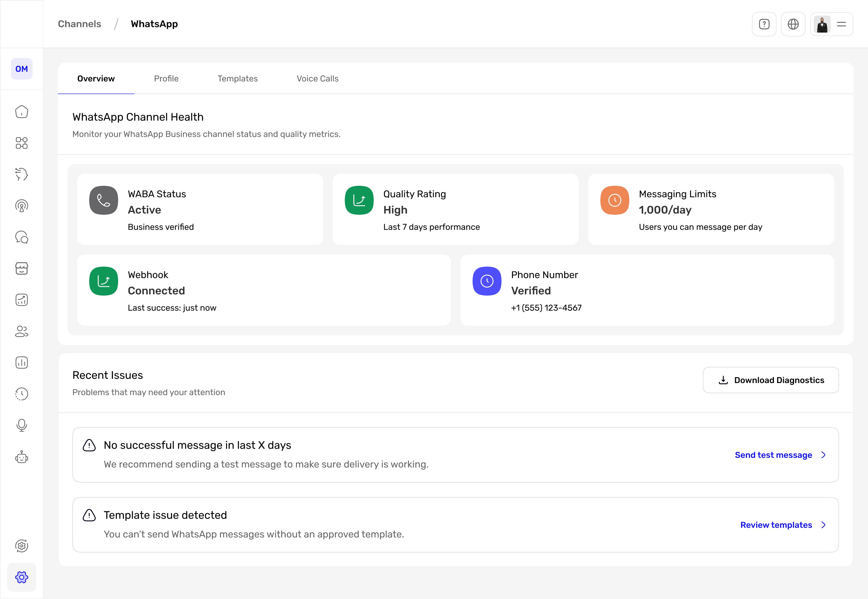Click the WABA Status Active value
The width and height of the screenshot is (868, 599).
(144, 210)
